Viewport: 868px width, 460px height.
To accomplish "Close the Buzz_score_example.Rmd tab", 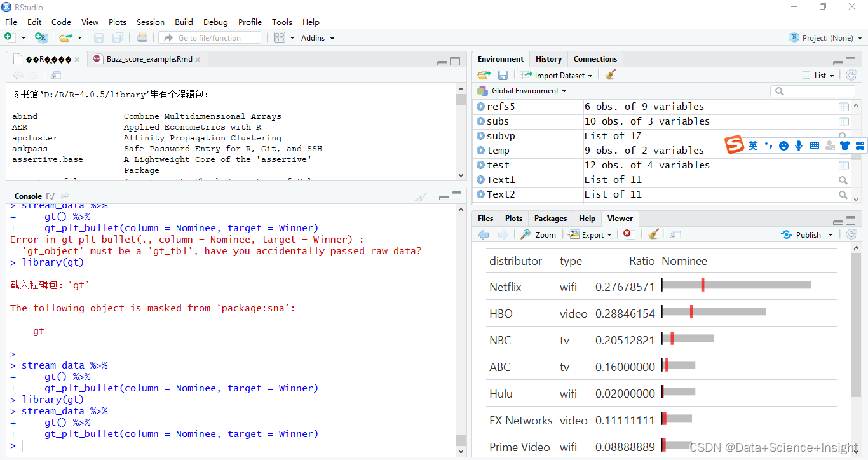I will click(x=198, y=60).
